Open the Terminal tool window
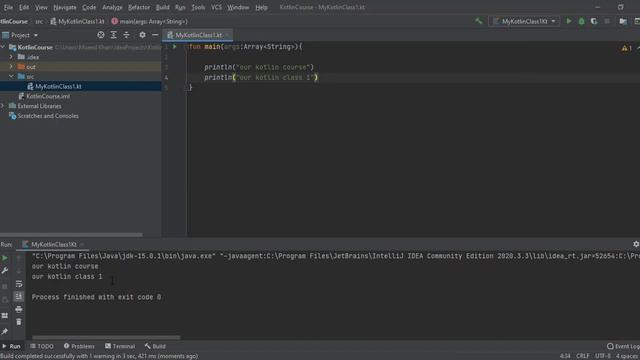The image size is (640, 360). 120,346
